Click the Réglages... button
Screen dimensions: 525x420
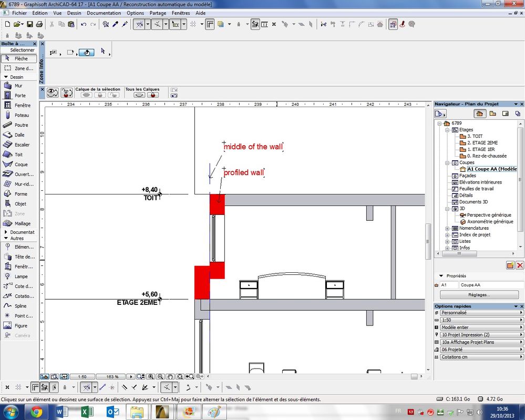pos(479,295)
